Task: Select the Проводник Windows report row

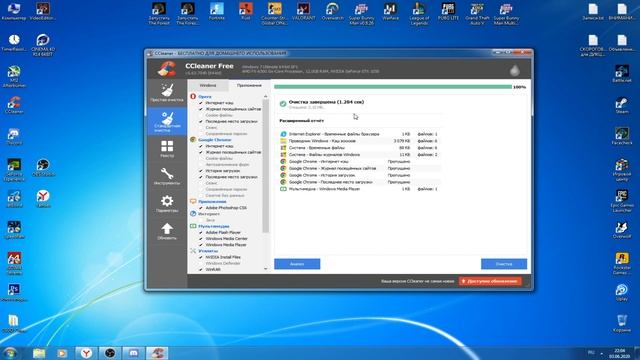Action: pos(360,141)
